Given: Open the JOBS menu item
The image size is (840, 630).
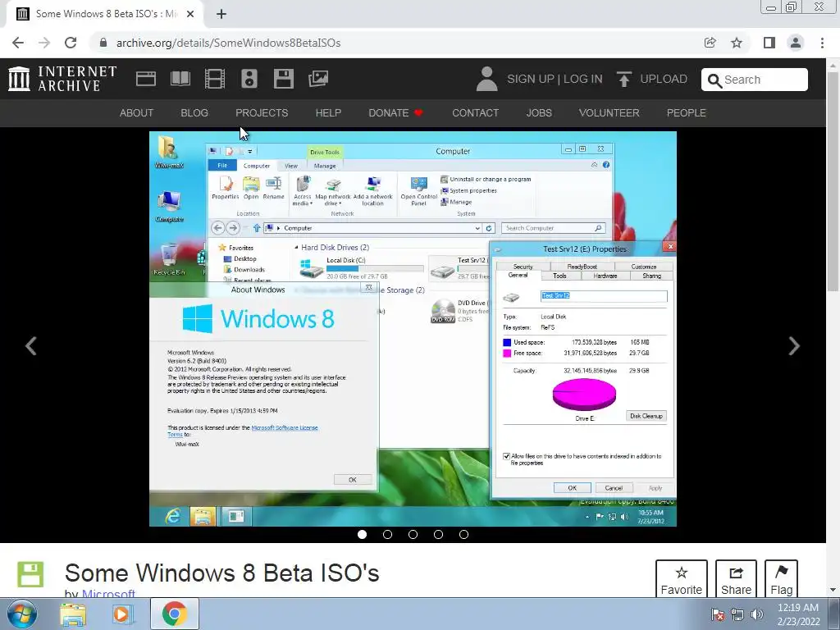Looking at the screenshot, I should click(x=539, y=113).
